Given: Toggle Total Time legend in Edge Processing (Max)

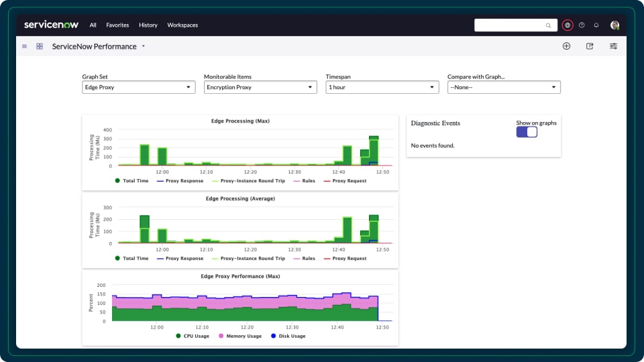Looking at the screenshot, I should (x=131, y=181).
